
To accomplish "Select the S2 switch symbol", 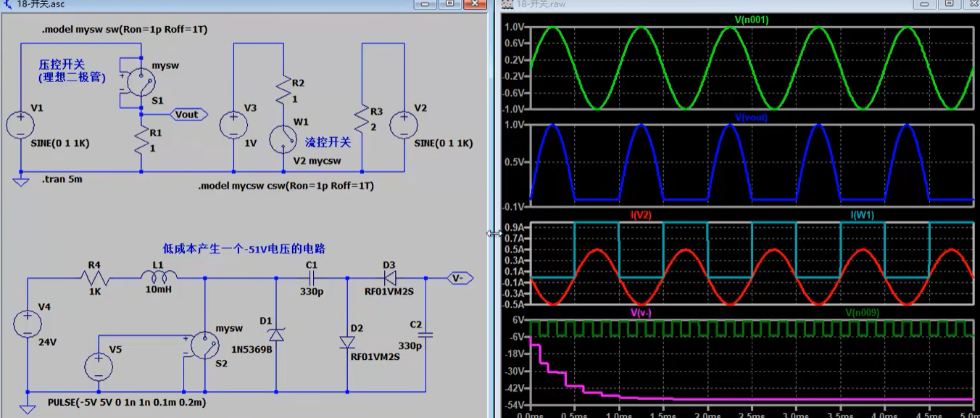I will [204, 345].
